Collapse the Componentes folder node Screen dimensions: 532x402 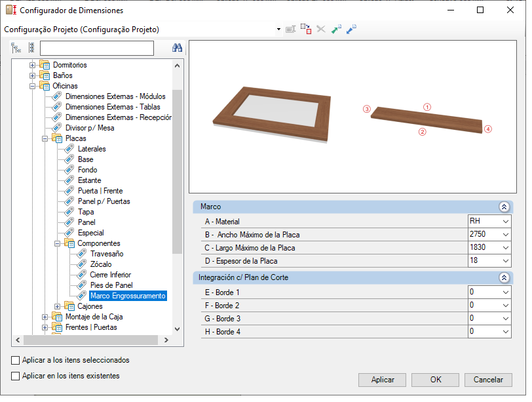point(58,243)
